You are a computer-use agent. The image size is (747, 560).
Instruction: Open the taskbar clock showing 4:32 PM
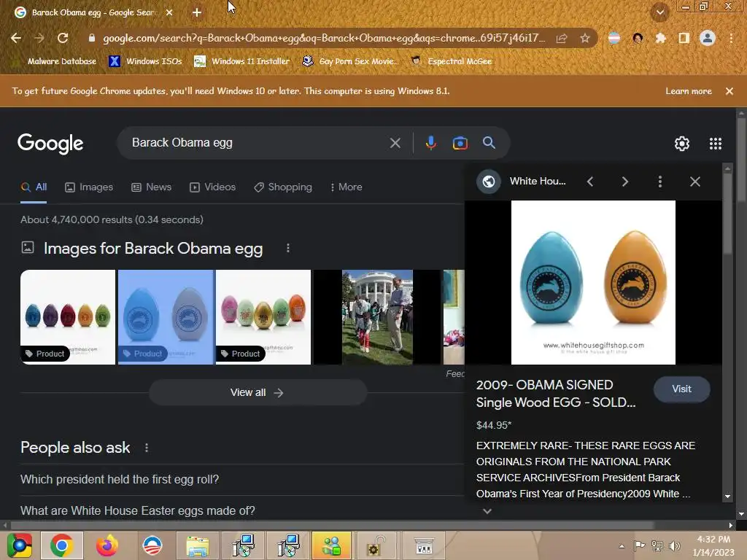(713, 545)
